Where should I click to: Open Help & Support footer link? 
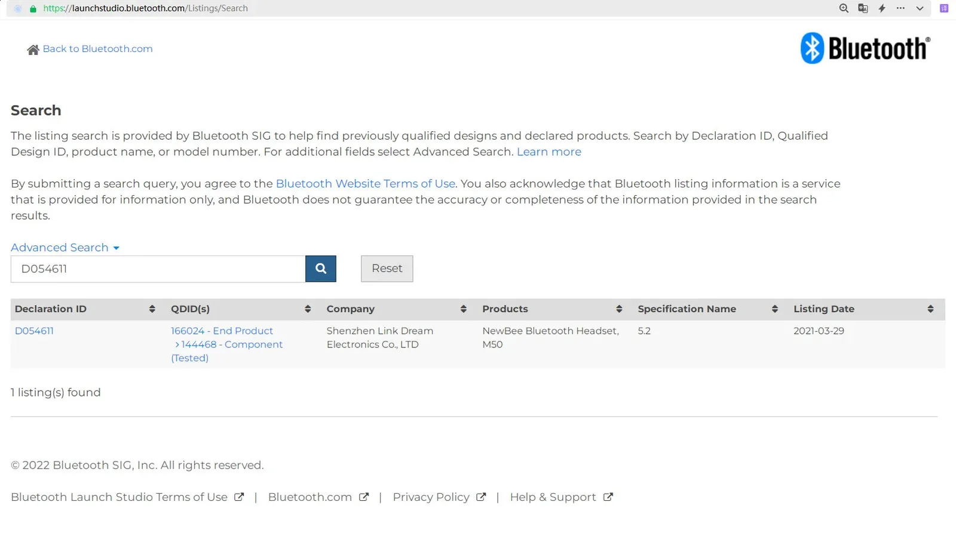point(553,497)
